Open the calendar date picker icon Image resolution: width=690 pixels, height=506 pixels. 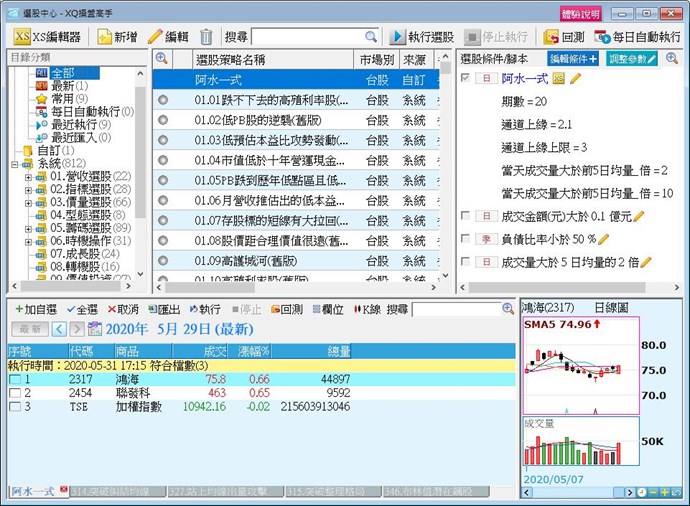tap(95, 329)
